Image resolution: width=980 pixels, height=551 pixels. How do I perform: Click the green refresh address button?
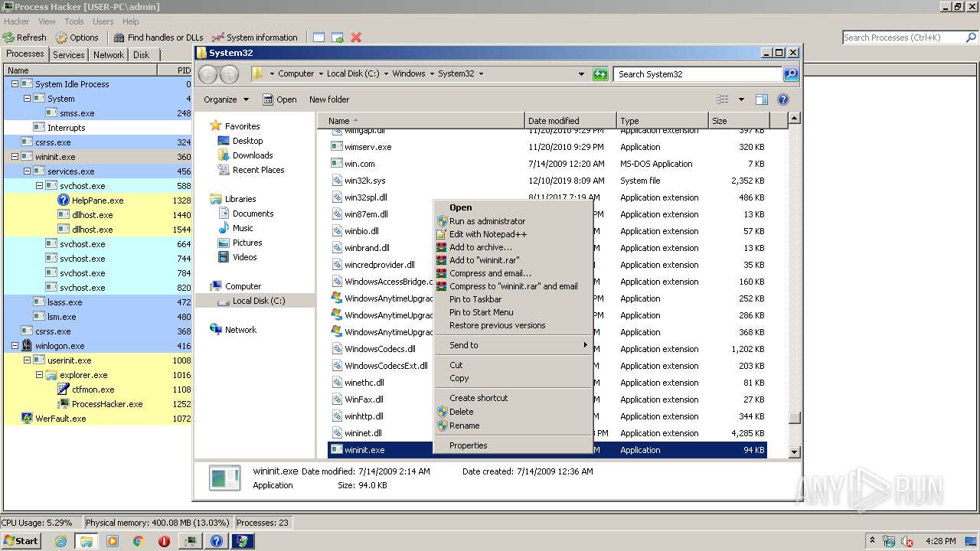[601, 74]
